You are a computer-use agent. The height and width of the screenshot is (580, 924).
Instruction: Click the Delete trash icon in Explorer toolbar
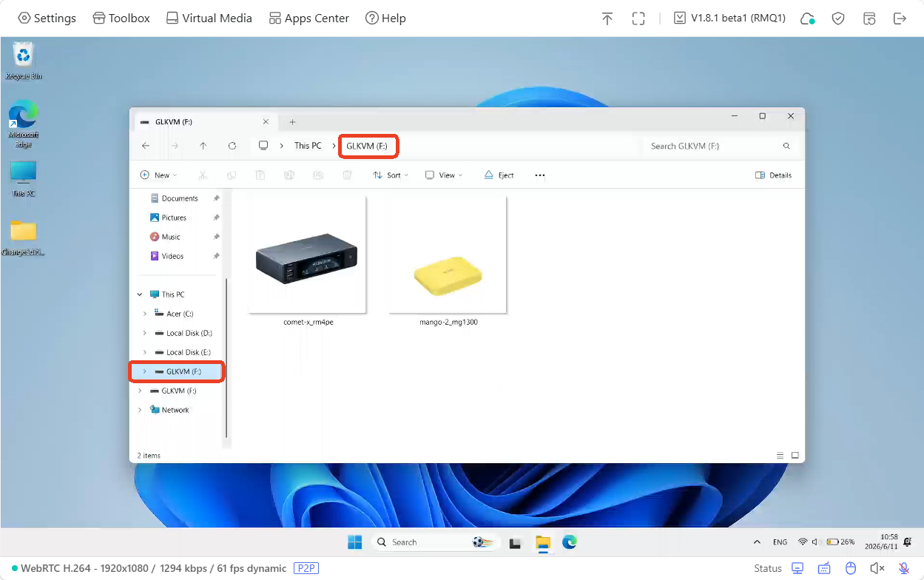click(347, 175)
